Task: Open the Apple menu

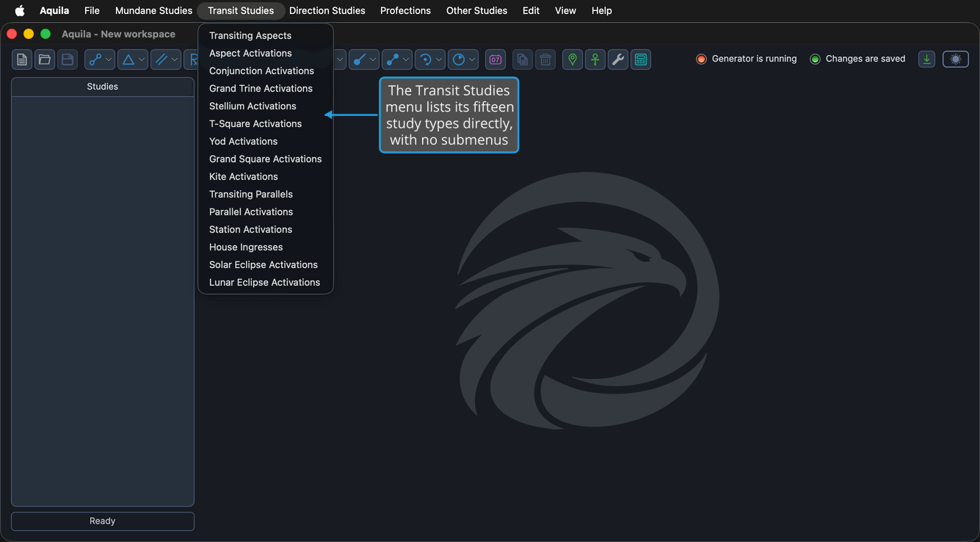Action: click(x=20, y=10)
